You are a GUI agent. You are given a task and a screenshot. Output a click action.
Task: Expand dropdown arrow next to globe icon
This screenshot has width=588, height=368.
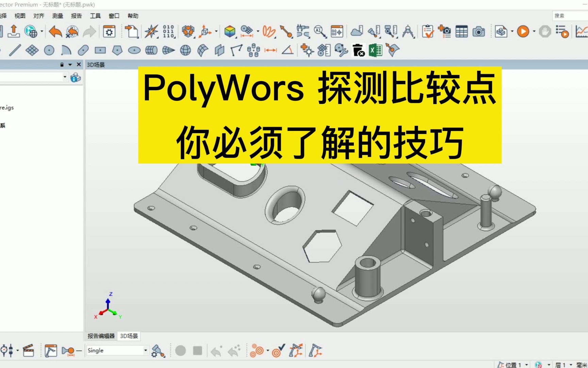(x=42, y=32)
